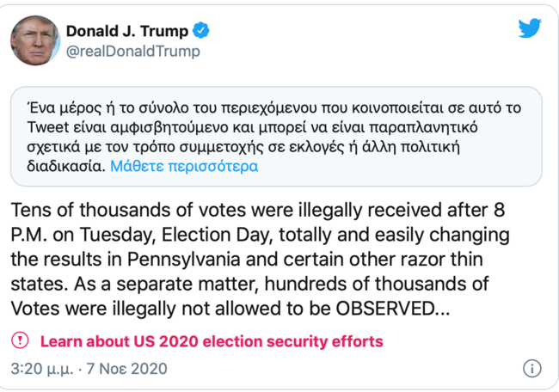Click the 3:20 μ.μ. timestamp
Screen dimensions: 559x392
(42, 369)
